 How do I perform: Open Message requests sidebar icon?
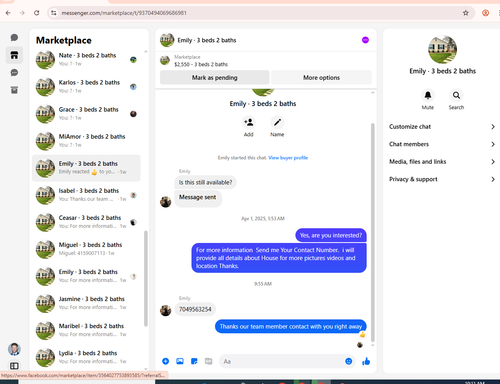(x=14, y=73)
